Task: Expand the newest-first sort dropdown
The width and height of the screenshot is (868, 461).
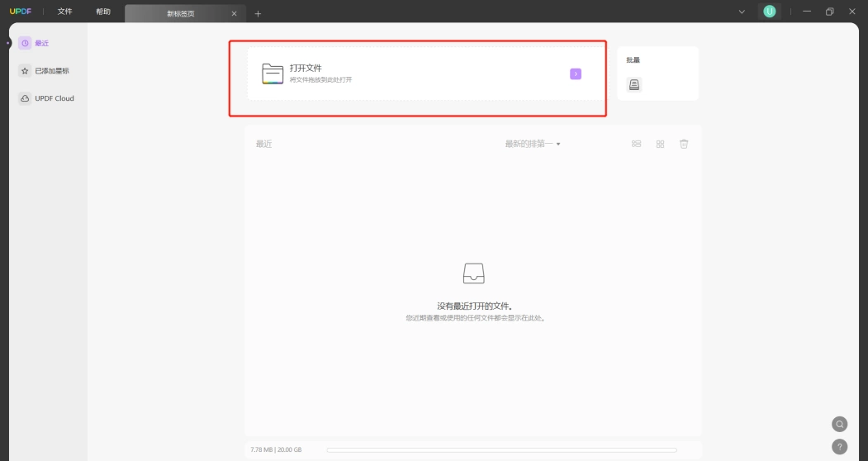Action: coord(533,144)
